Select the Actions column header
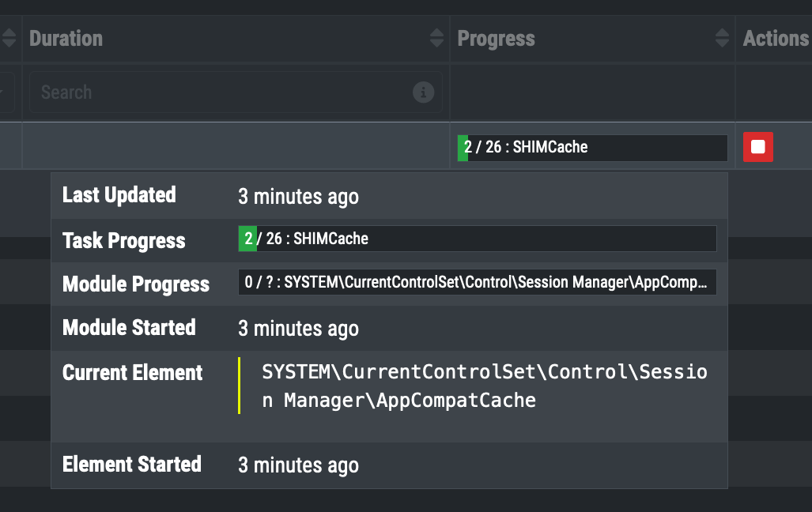The image size is (812, 512). 775,38
